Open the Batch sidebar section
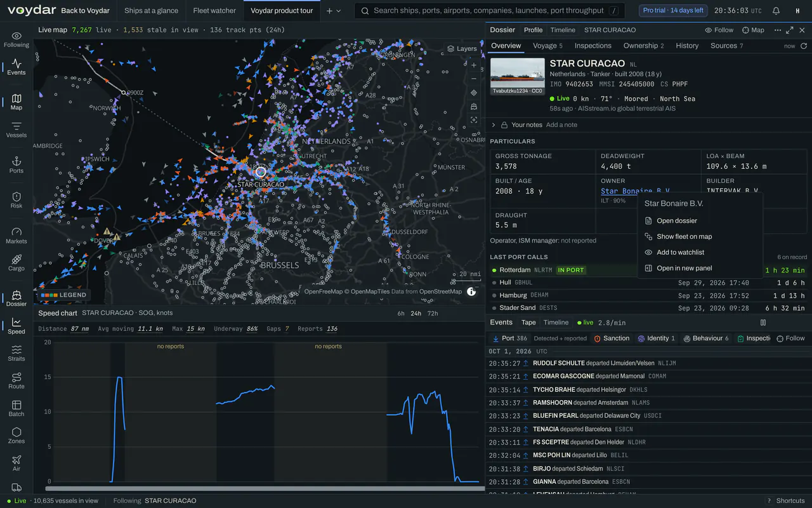The image size is (812, 508). [x=16, y=408]
